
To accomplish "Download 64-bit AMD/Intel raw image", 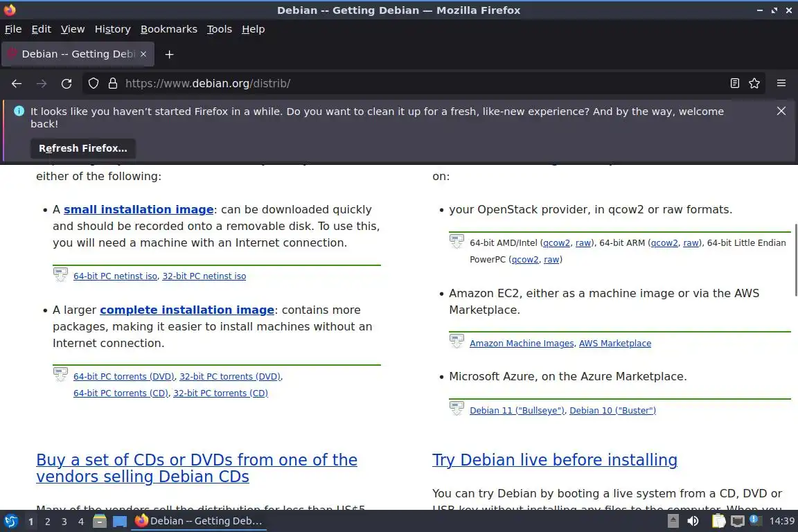I will tap(583, 243).
